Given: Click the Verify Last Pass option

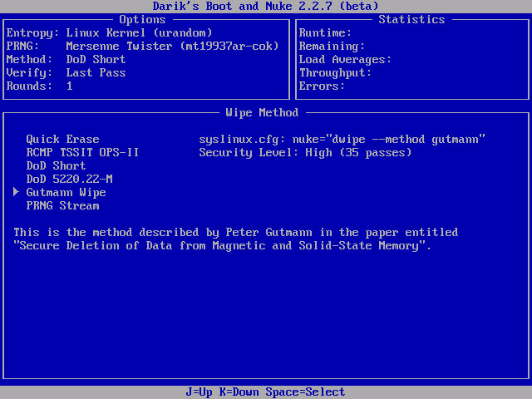Looking at the screenshot, I should (66, 72).
